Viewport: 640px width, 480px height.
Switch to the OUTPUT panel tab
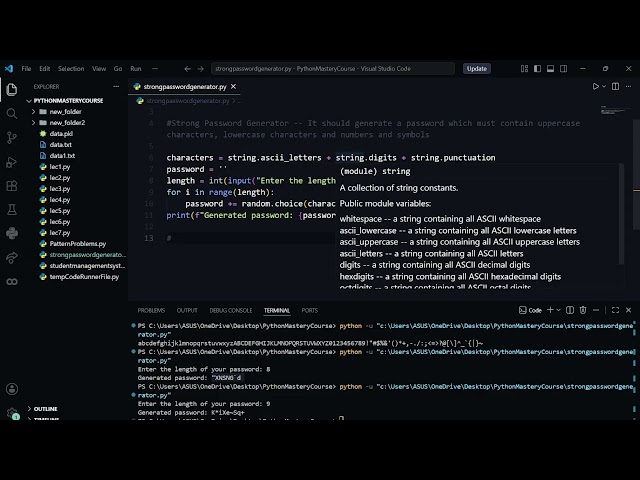pyautogui.click(x=187, y=311)
